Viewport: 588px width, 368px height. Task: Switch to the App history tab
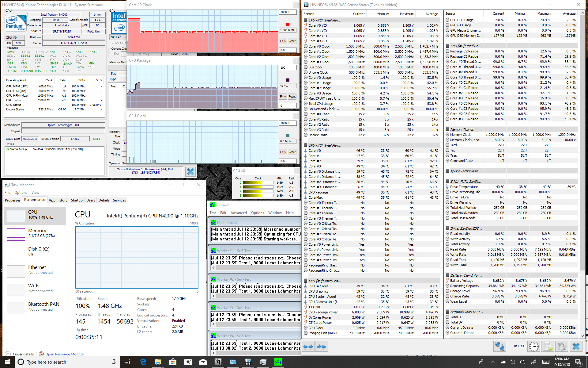(x=58, y=200)
